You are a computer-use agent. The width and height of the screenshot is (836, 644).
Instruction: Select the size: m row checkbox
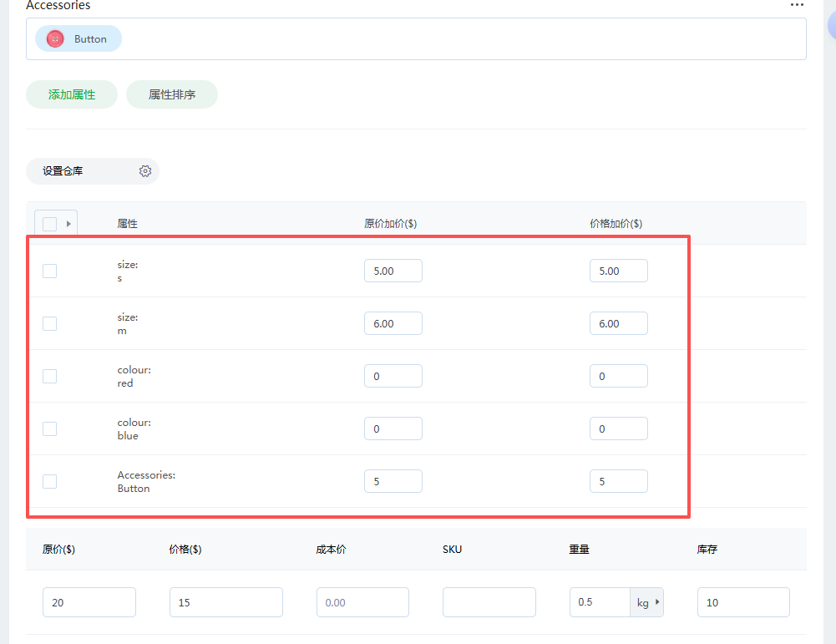tap(50, 323)
